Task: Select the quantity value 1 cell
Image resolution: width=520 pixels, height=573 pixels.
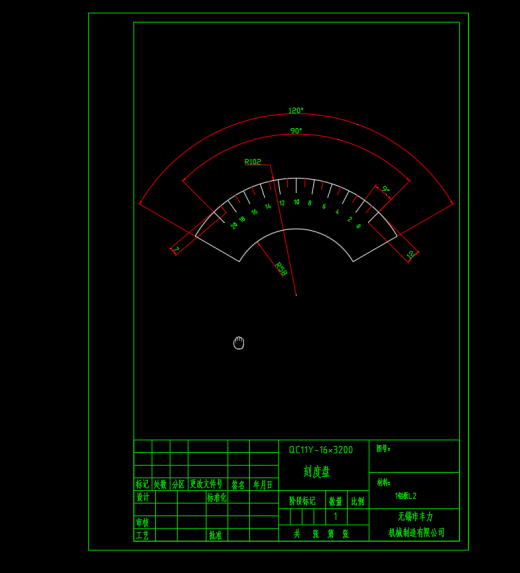Action: click(x=336, y=517)
